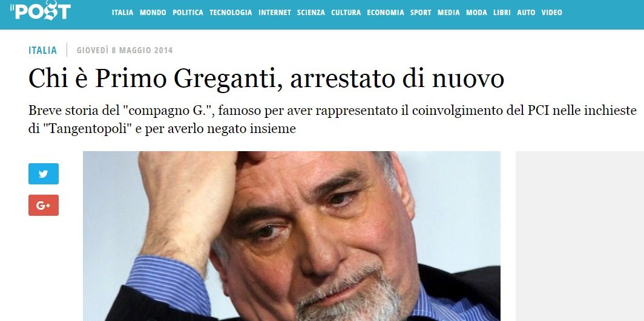Go to the POLITICA section

point(188,13)
